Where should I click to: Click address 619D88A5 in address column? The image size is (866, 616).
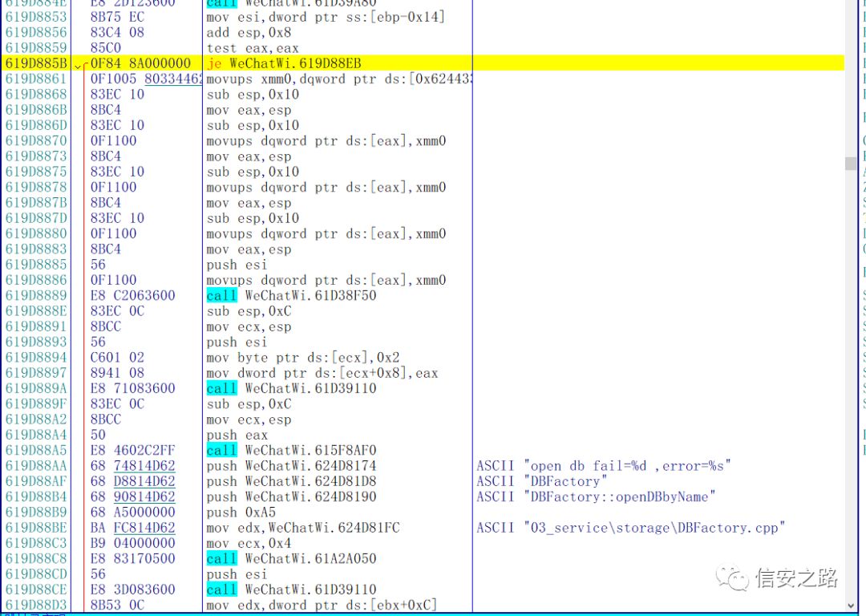click(36, 450)
